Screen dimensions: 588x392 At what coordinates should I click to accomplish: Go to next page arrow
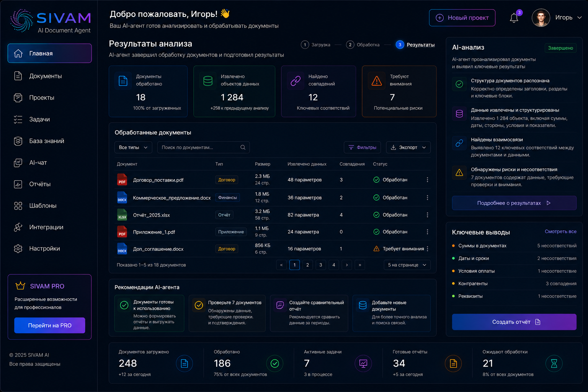(x=347, y=265)
